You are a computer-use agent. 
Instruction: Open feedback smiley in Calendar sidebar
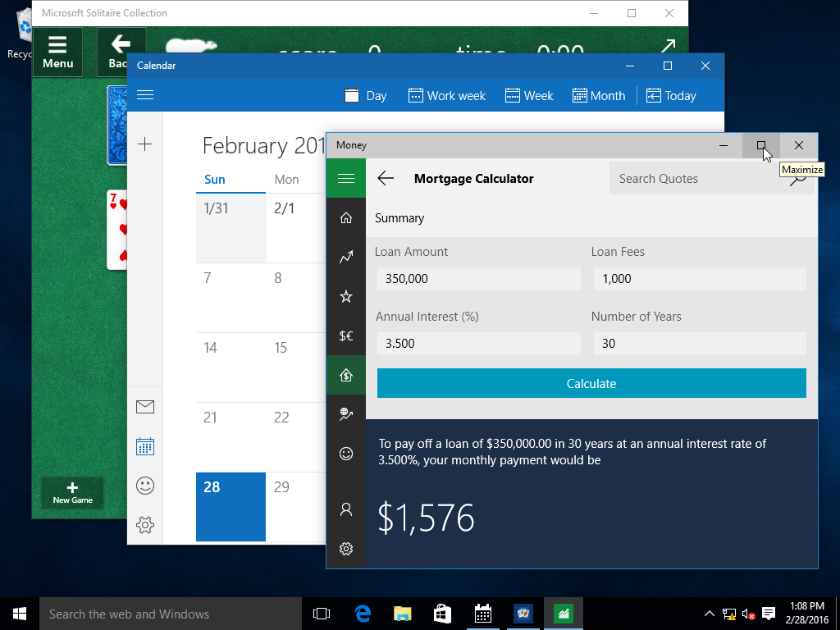(145, 486)
